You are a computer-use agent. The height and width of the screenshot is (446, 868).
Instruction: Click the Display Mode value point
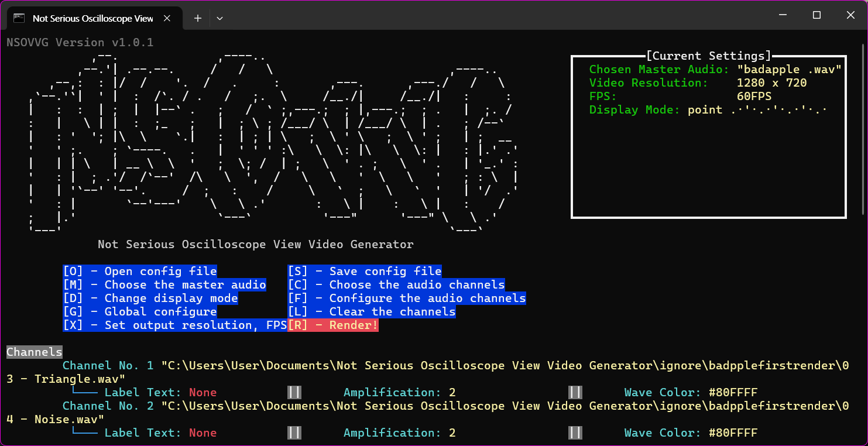pos(705,110)
